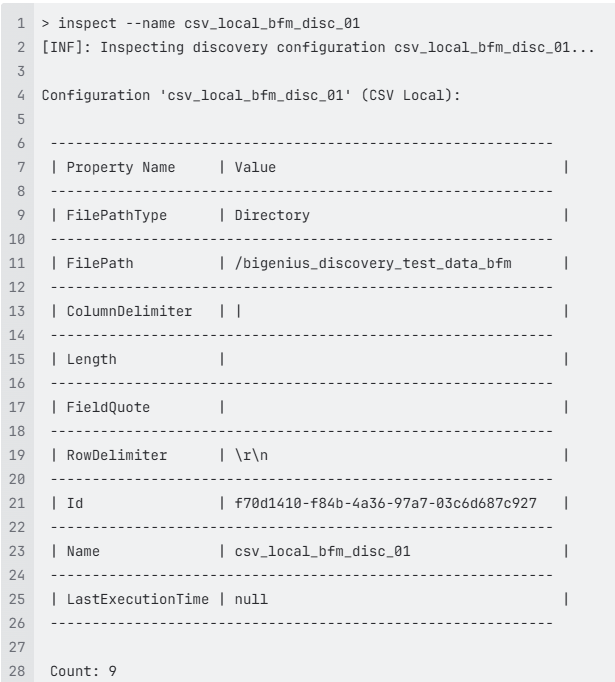The width and height of the screenshot is (615, 682).
Task: Click the Count: 9 line
Action: tap(83, 671)
